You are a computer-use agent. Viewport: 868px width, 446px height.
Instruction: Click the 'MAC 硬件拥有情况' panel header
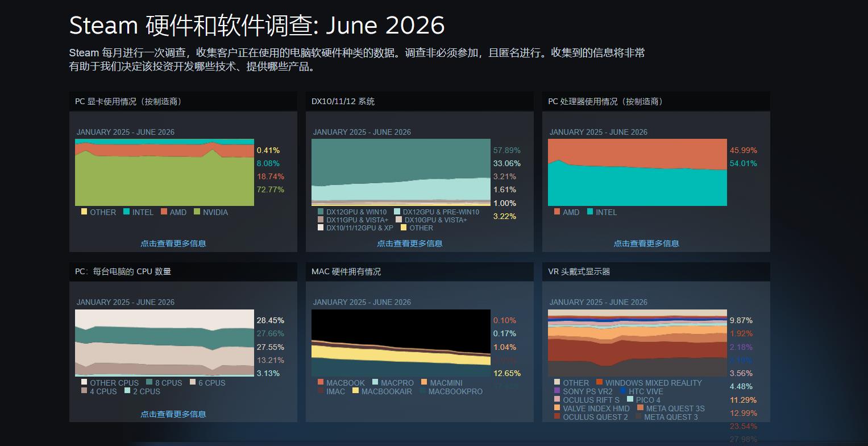[420, 271]
